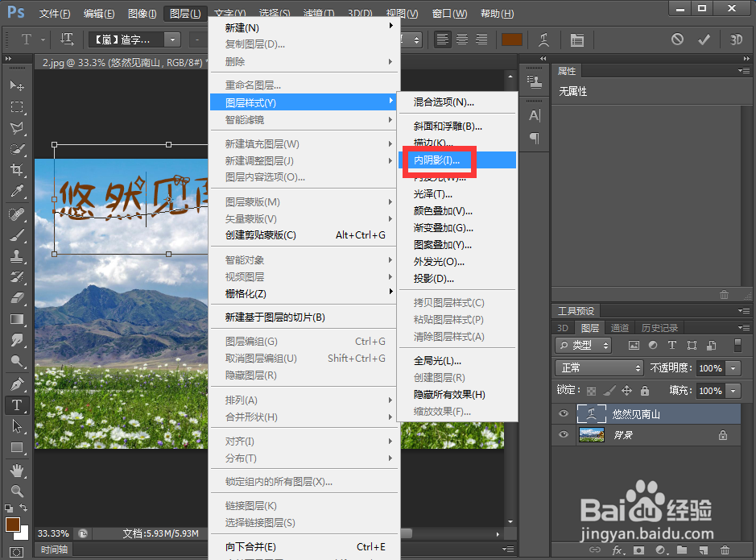Click the foreground color swatch
The height and width of the screenshot is (560, 756).
[13, 524]
